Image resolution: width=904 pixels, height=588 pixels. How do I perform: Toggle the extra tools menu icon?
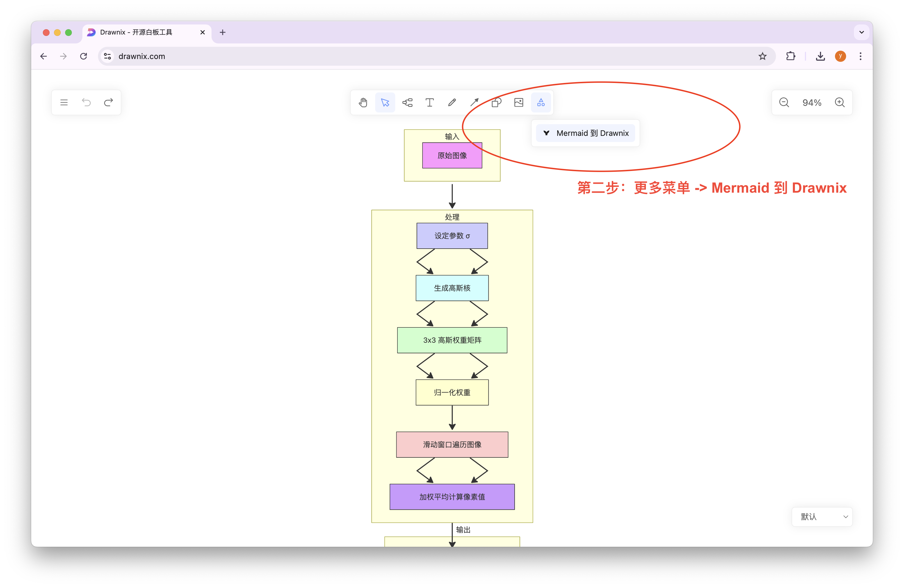tap(541, 102)
